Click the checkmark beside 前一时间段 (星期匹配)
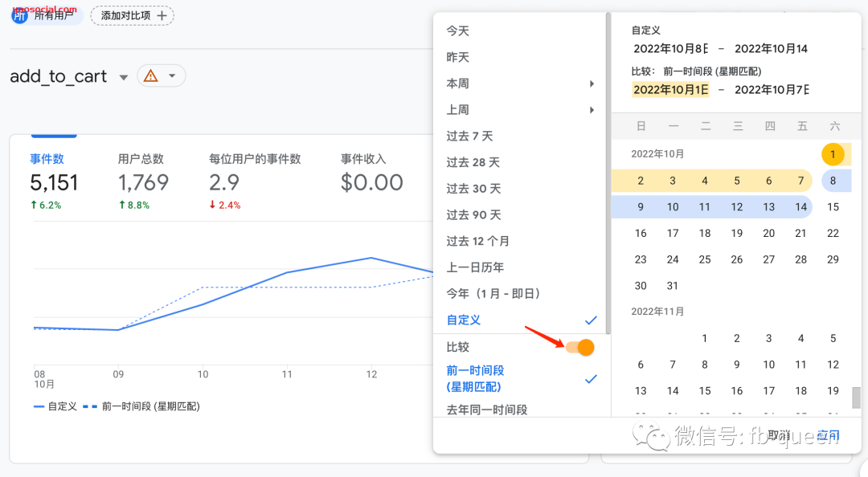The image size is (868, 477). tap(591, 377)
